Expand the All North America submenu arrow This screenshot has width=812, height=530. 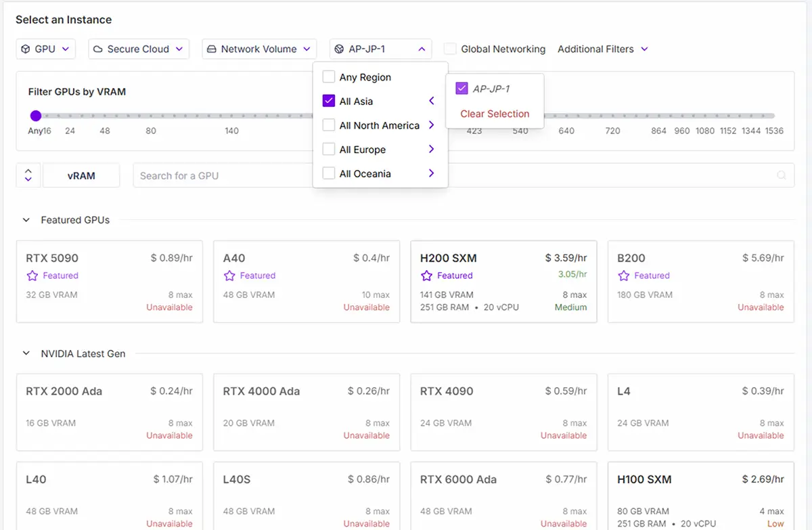pyautogui.click(x=431, y=125)
